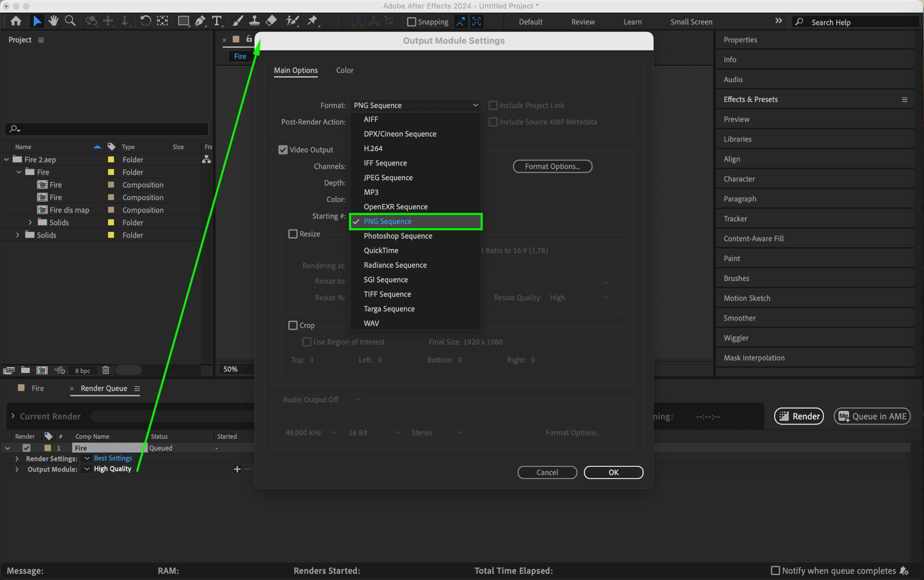
Task: Click the OK button
Action: pyautogui.click(x=613, y=472)
